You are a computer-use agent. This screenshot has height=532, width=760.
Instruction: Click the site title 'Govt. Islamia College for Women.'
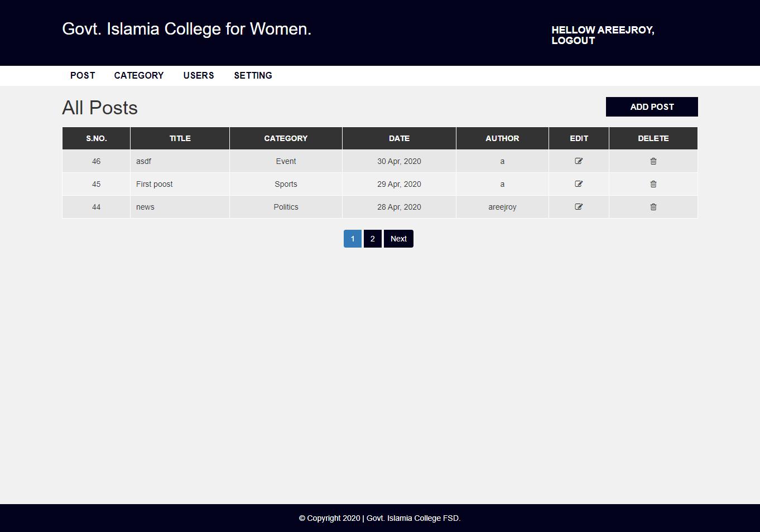click(186, 29)
